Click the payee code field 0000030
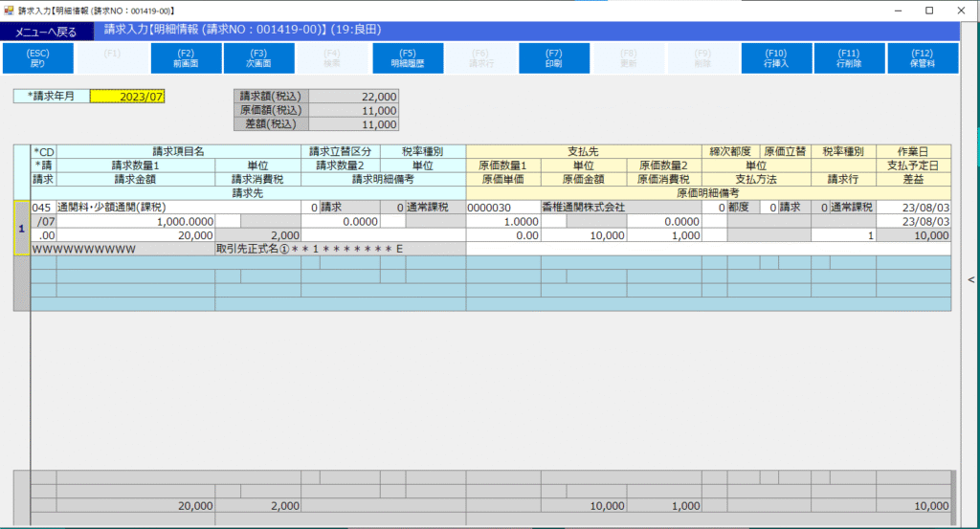This screenshot has width=980, height=529. coord(501,208)
